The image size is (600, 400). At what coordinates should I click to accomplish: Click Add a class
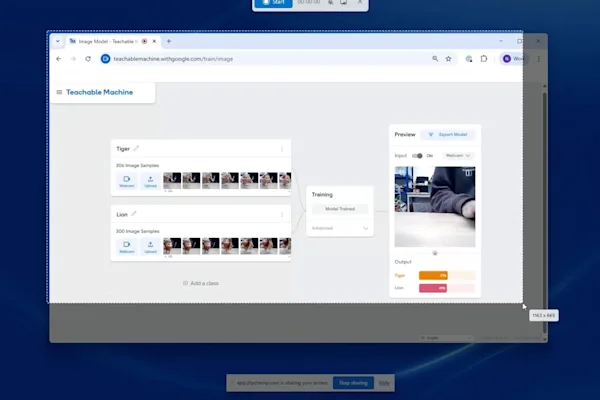pyautogui.click(x=201, y=283)
